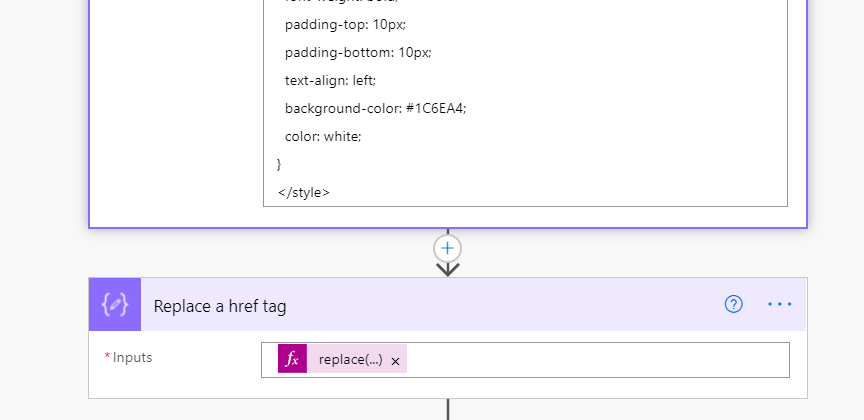Click the Inputs required field label
Screen dimensions: 864x420
coord(132,357)
